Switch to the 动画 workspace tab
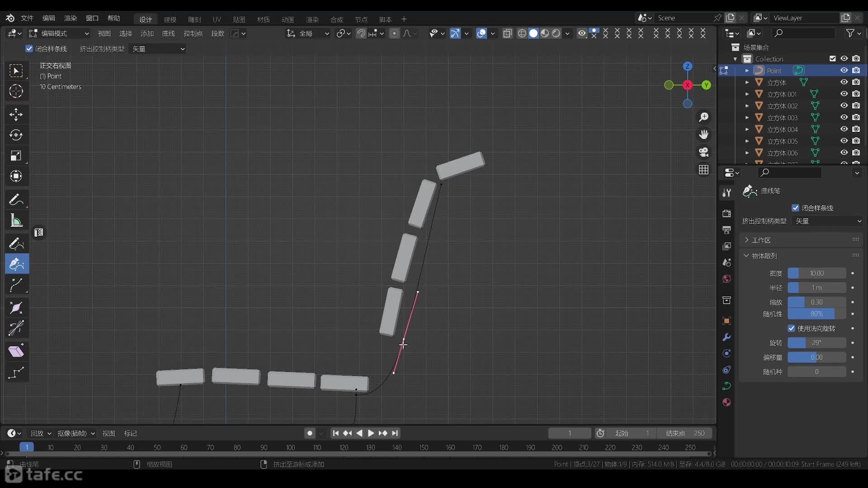The height and width of the screenshot is (488, 868). (x=288, y=19)
